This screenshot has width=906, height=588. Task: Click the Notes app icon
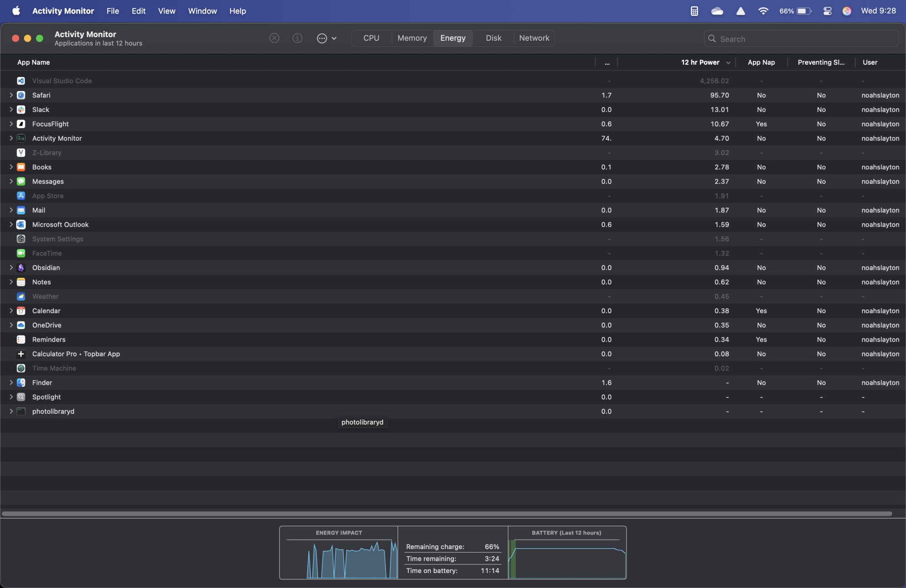tap(21, 282)
